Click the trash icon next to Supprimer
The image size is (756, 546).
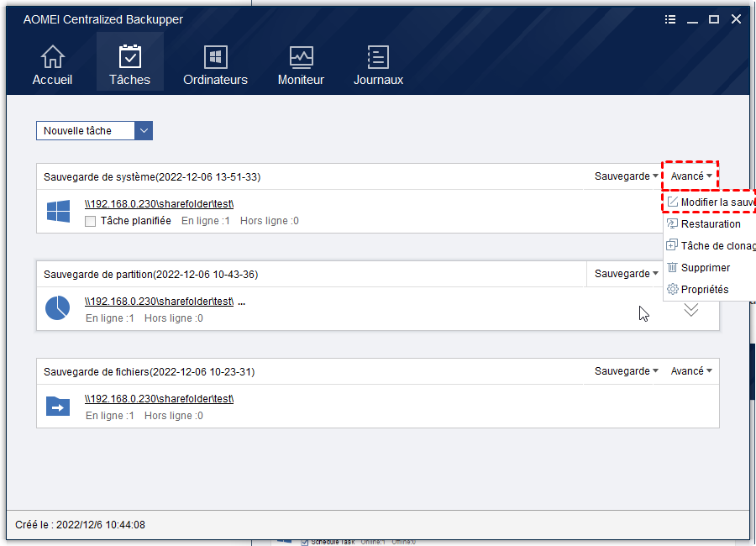(672, 267)
